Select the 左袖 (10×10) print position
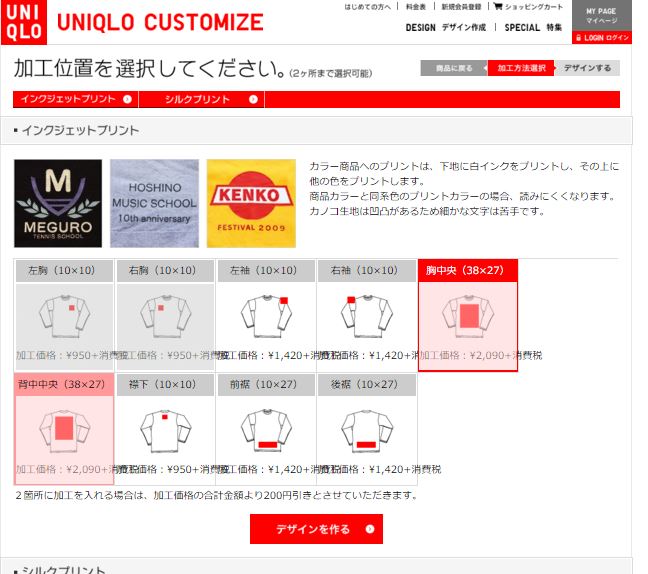648x574 pixels. point(266,314)
